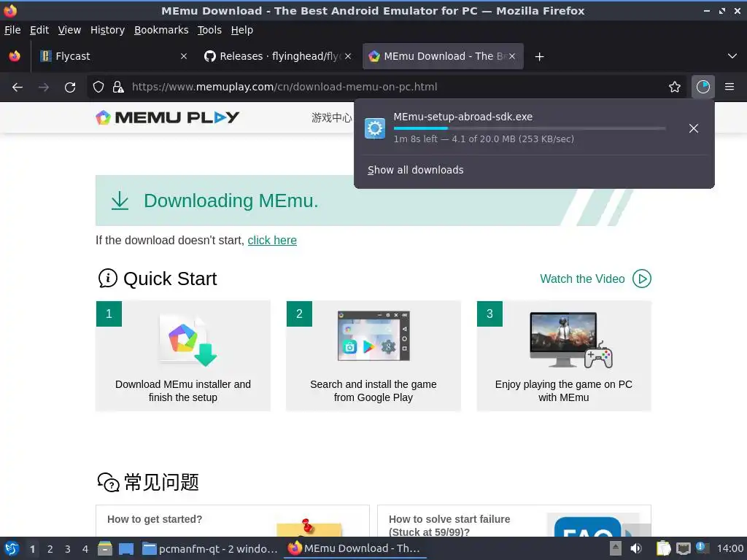
Task: Click the PC gaming monitor thumbnail
Action: pyautogui.click(x=570, y=340)
